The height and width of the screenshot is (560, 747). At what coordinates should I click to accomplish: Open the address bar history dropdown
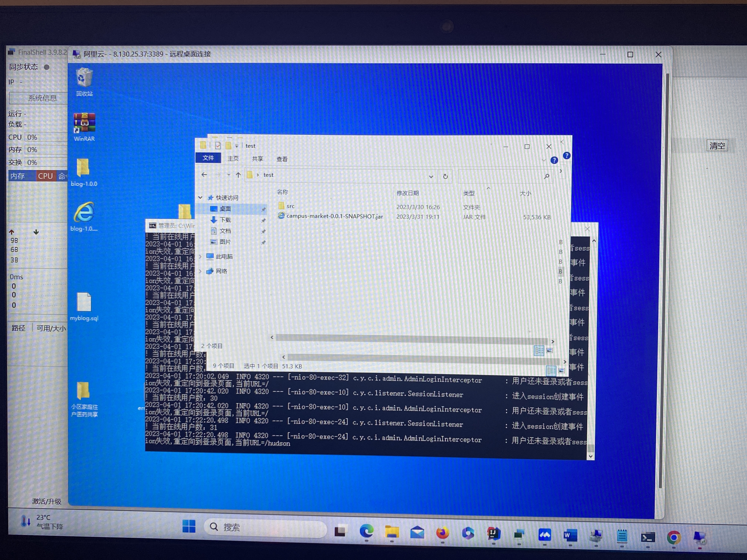point(431,176)
